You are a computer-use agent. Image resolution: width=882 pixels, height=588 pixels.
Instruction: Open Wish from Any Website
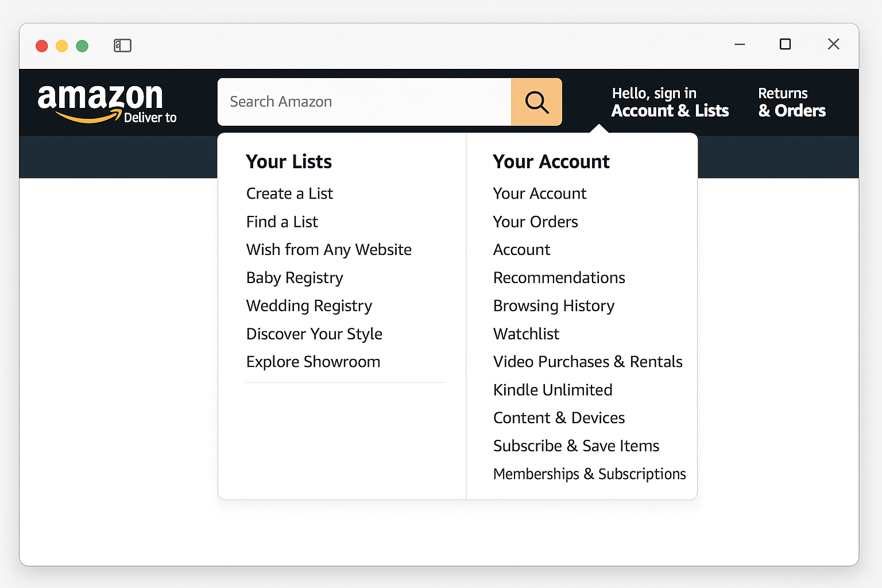[328, 250]
